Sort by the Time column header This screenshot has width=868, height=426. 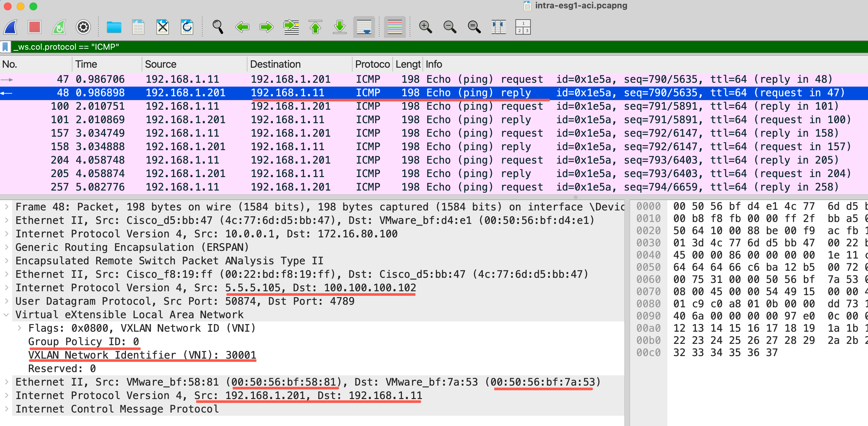pyautogui.click(x=107, y=64)
